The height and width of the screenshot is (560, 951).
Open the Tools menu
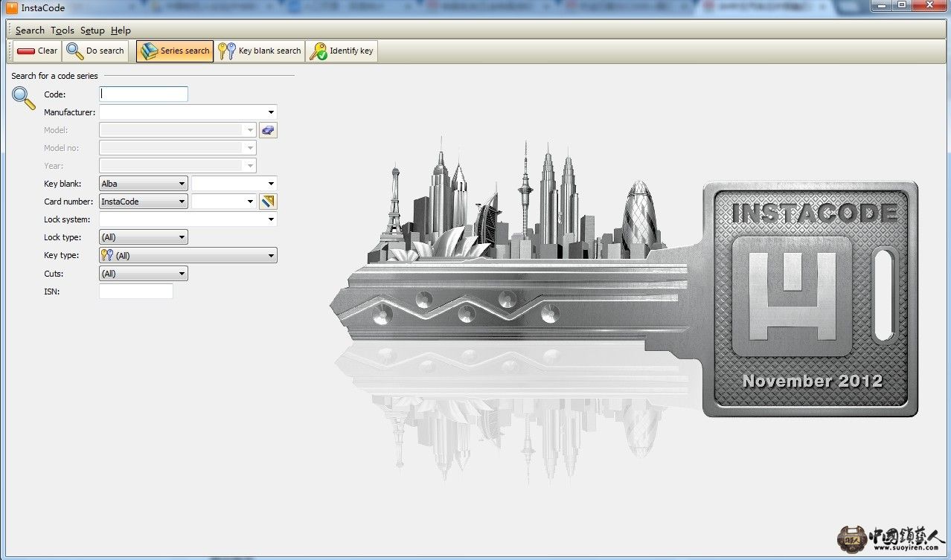click(63, 30)
